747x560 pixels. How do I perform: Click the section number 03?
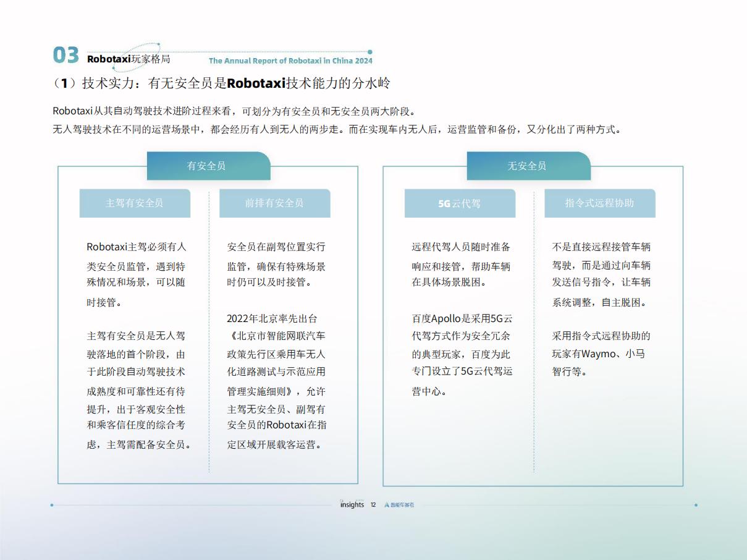coord(66,56)
